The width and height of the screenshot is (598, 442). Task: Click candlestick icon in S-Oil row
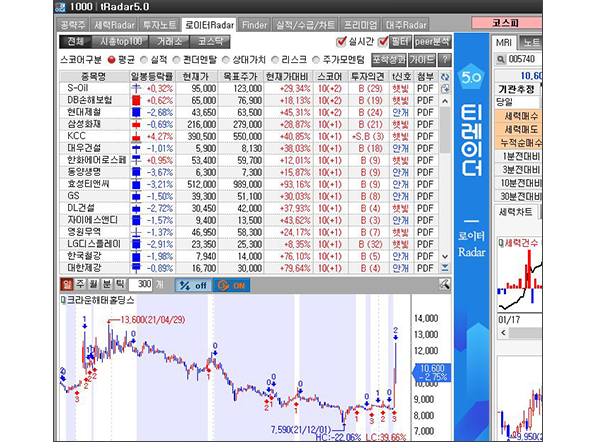coord(136,88)
